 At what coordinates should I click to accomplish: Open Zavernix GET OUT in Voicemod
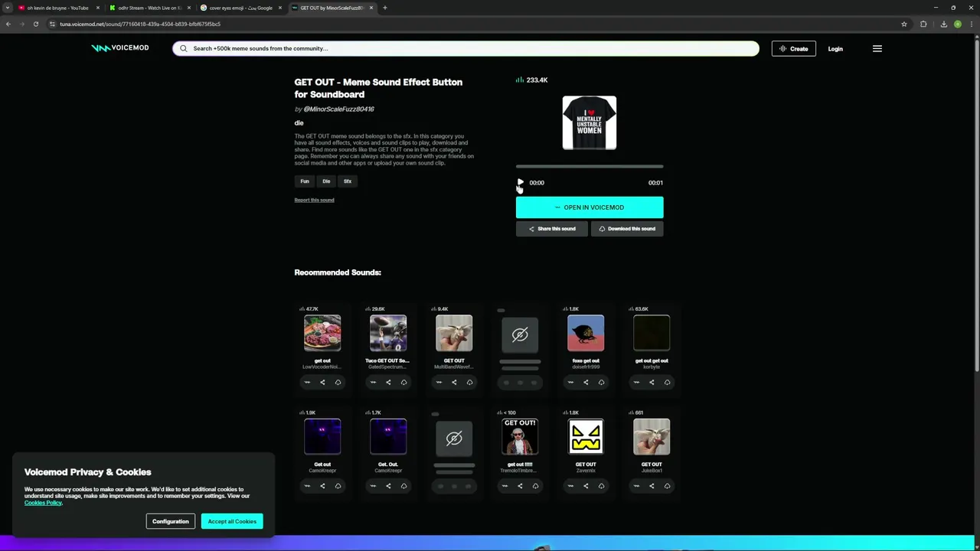570,486
